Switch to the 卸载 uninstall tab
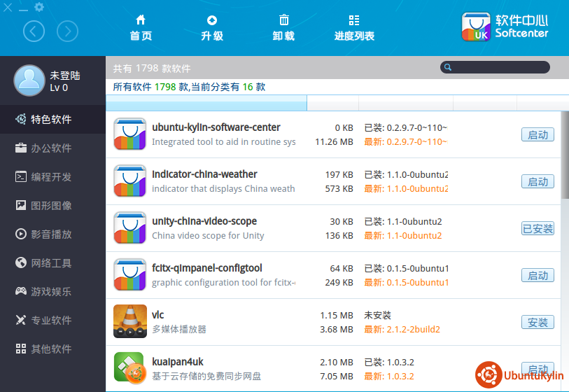Image resolution: width=569 pixels, height=392 pixels. coord(283,28)
